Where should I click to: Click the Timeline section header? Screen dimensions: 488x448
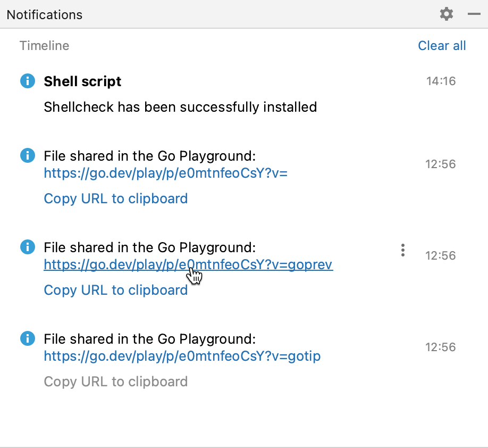44,46
